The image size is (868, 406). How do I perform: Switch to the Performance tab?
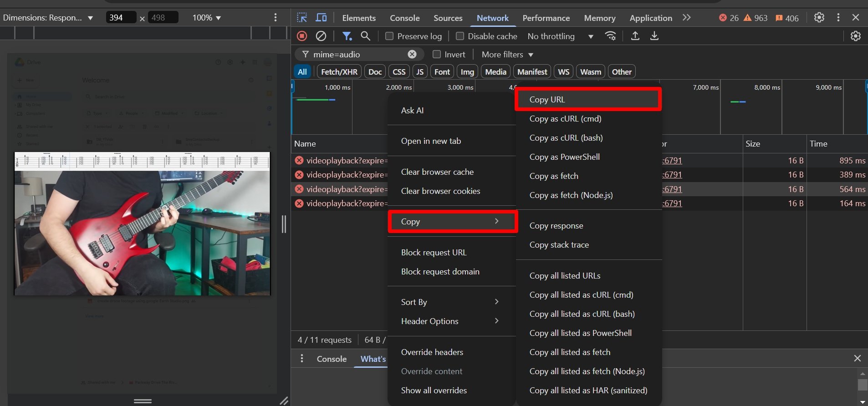[546, 18]
